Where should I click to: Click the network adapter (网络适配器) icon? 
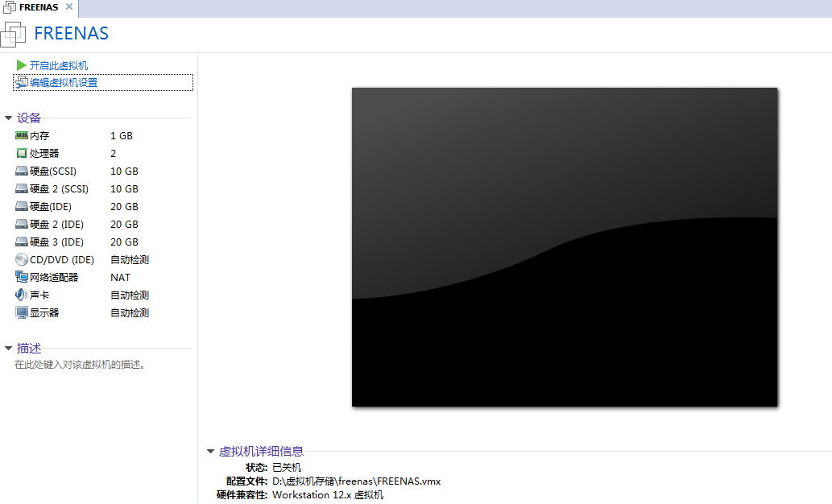tap(22, 277)
